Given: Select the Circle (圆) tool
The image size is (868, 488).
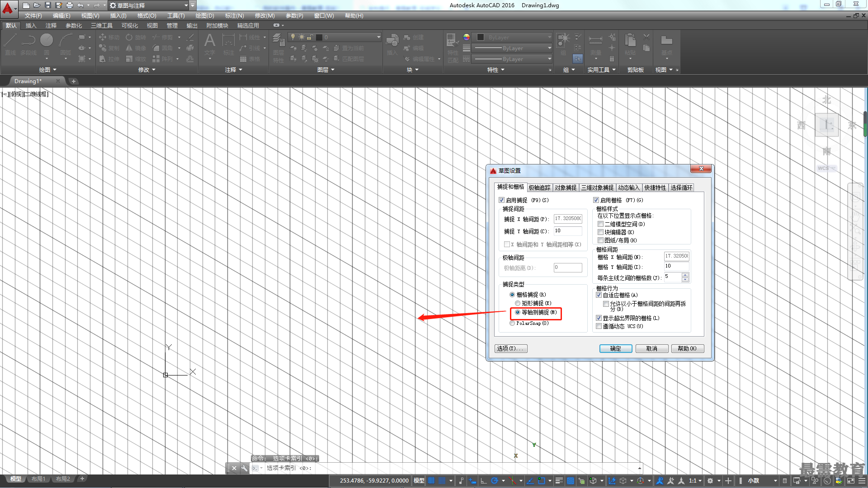Looking at the screenshot, I should (47, 44).
